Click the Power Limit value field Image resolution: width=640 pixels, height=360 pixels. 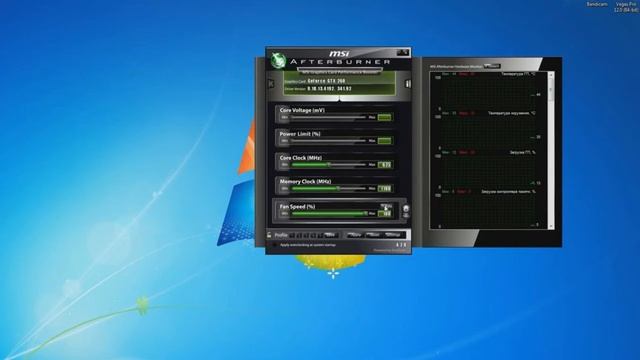pyautogui.click(x=384, y=141)
